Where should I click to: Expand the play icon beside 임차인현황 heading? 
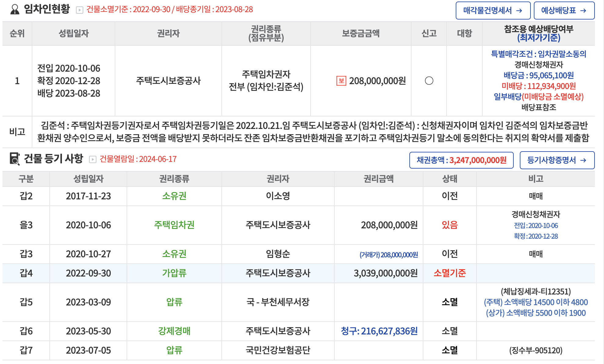tap(79, 10)
